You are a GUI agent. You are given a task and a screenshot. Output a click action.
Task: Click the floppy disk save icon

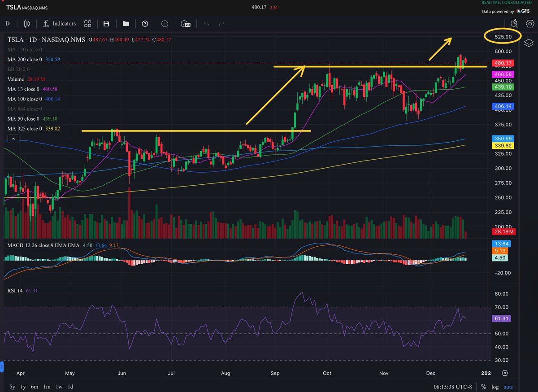click(106, 23)
